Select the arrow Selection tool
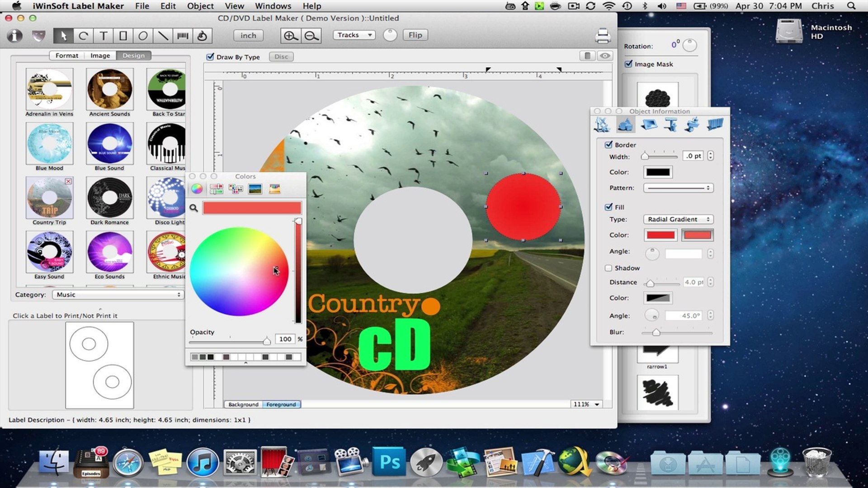 63,36
